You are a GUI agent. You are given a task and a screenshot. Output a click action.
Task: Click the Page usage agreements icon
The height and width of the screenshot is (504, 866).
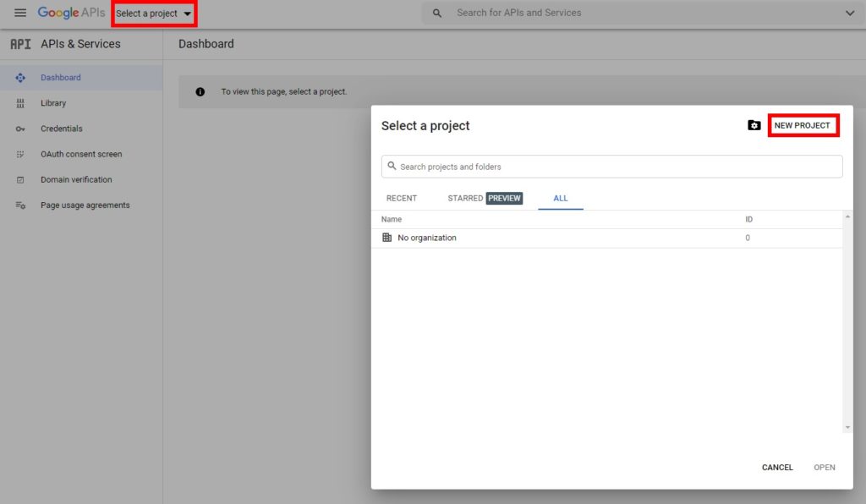point(20,205)
